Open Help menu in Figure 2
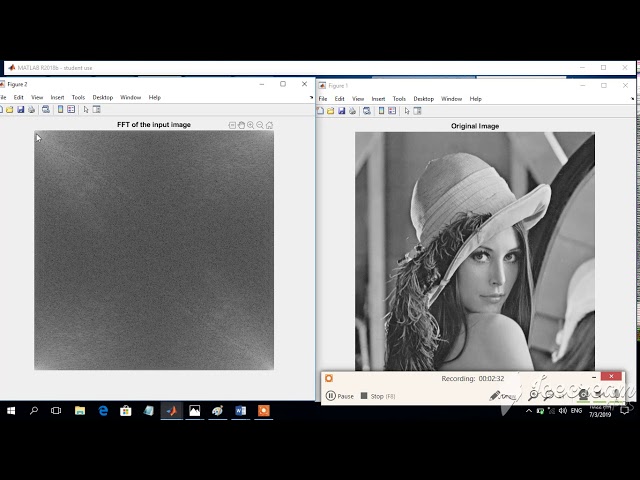 154,97
